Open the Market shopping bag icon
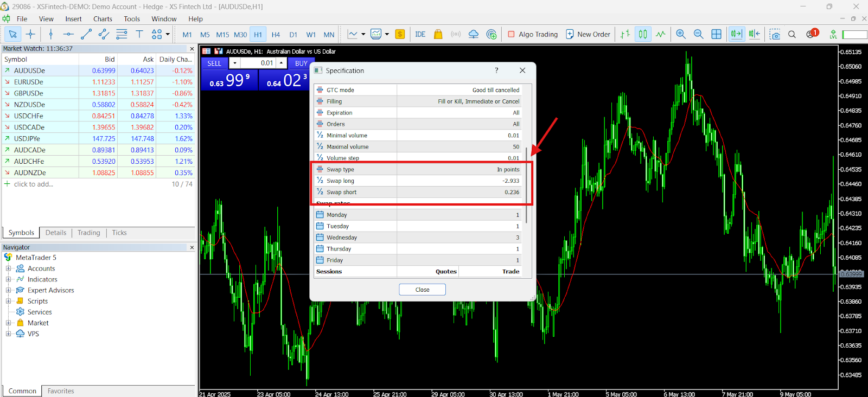868x397 pixels. coord(438,34)
